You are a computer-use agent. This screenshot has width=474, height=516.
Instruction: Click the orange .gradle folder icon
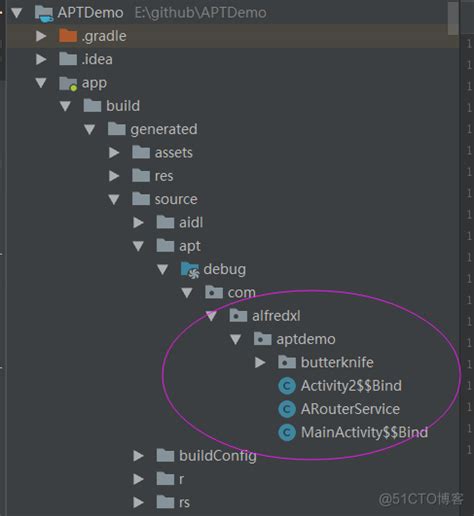(x=68, y=36)
